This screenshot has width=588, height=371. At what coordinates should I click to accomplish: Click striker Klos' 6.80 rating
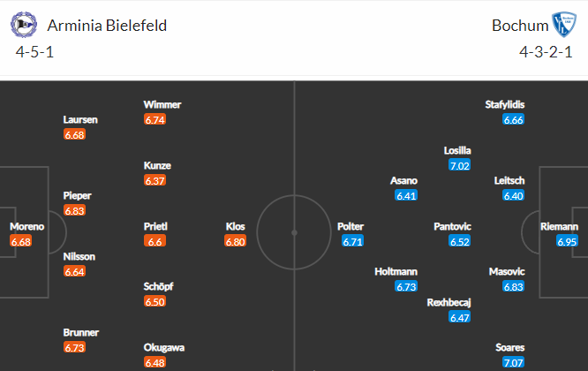click(235, 241)
